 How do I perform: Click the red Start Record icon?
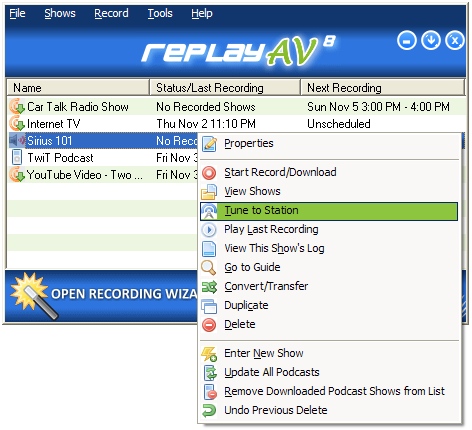click(x=209, y=173)
